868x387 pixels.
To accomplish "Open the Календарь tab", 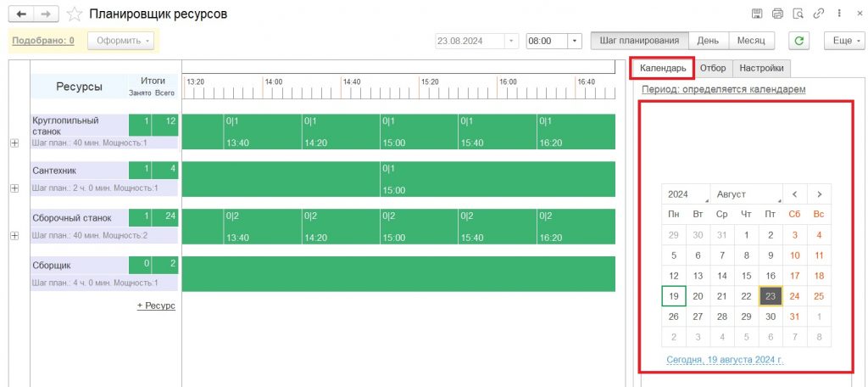I will click(663, 68).
